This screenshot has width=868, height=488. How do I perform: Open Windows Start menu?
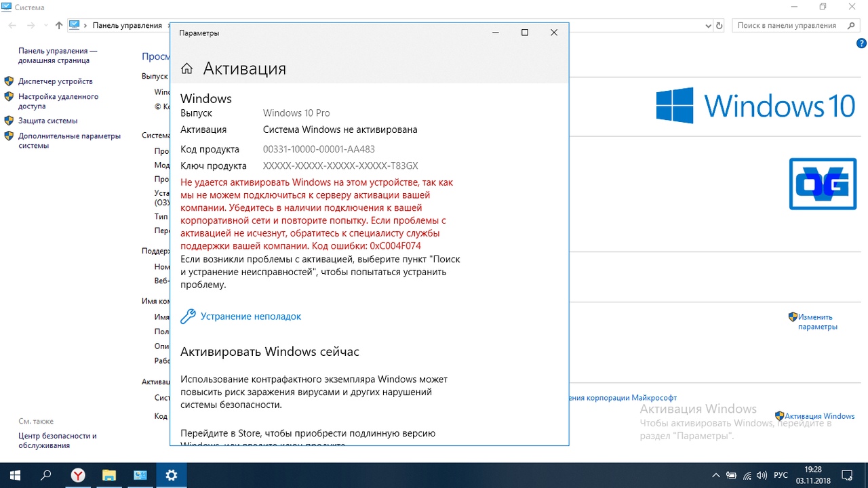[14, 475]
